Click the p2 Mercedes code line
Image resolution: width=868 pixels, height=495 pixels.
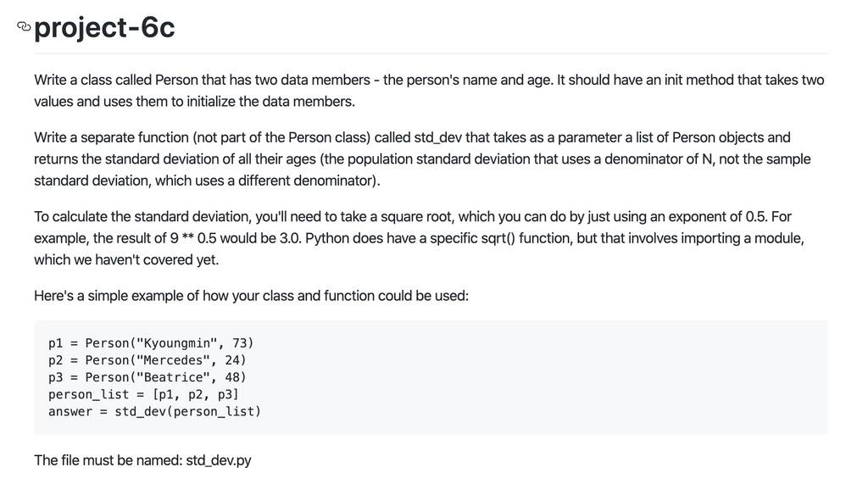147,360
